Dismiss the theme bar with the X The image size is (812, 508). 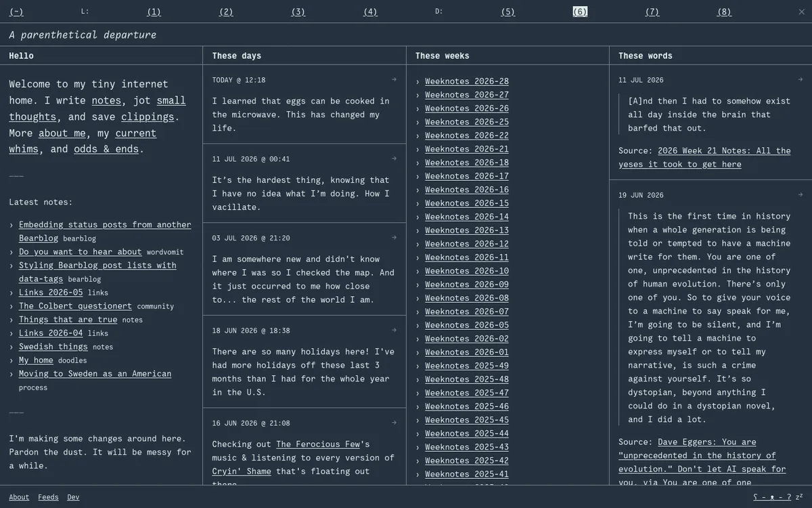pyautogui.click(x=802, y=12)
